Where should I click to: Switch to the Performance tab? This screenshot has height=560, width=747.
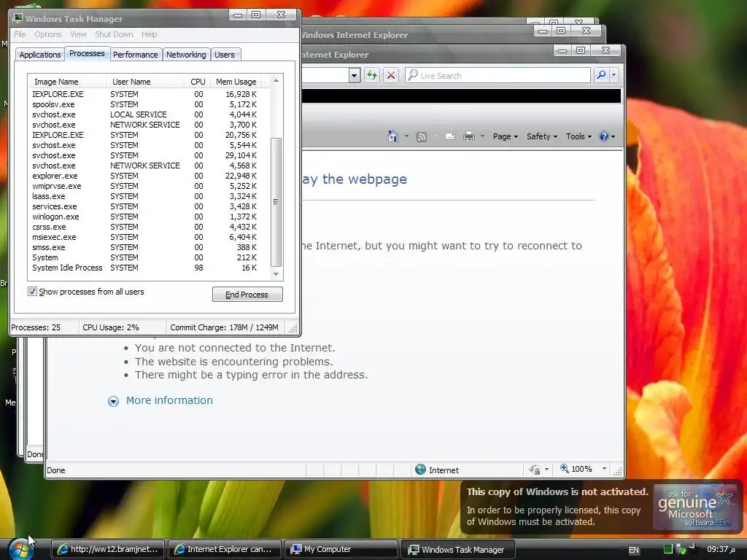click(135, 55)
